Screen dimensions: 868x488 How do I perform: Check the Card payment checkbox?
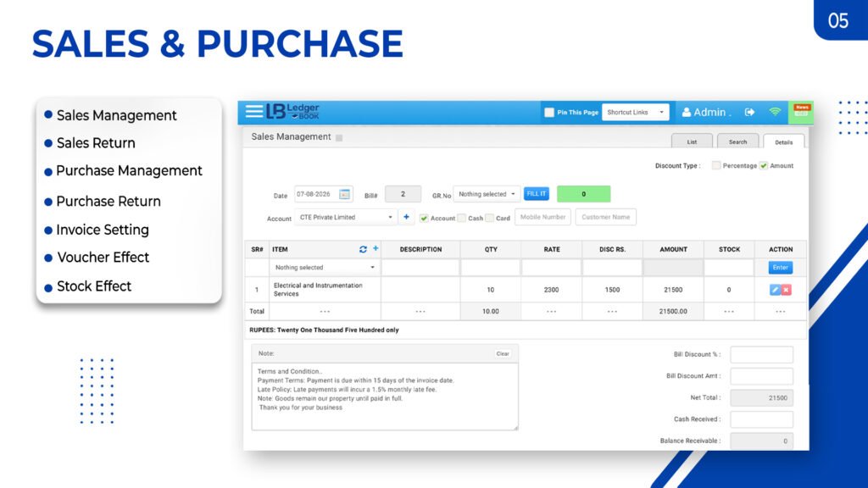[489, 218]
